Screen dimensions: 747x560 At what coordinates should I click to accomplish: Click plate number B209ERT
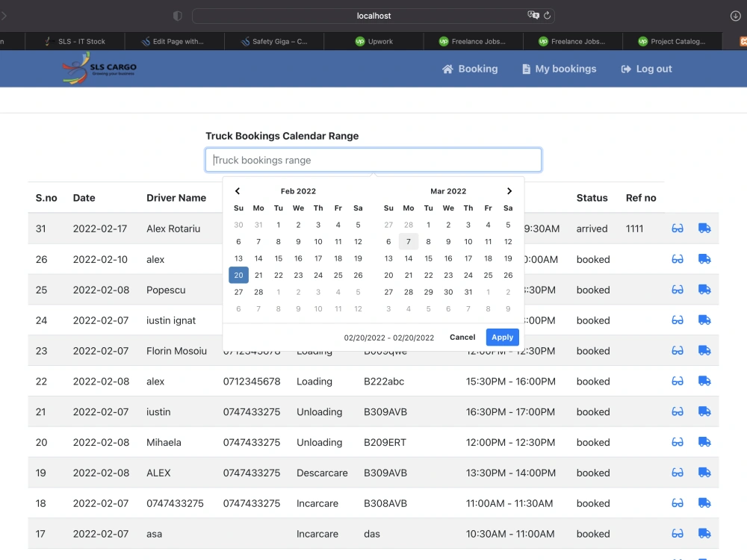[385, 442]
